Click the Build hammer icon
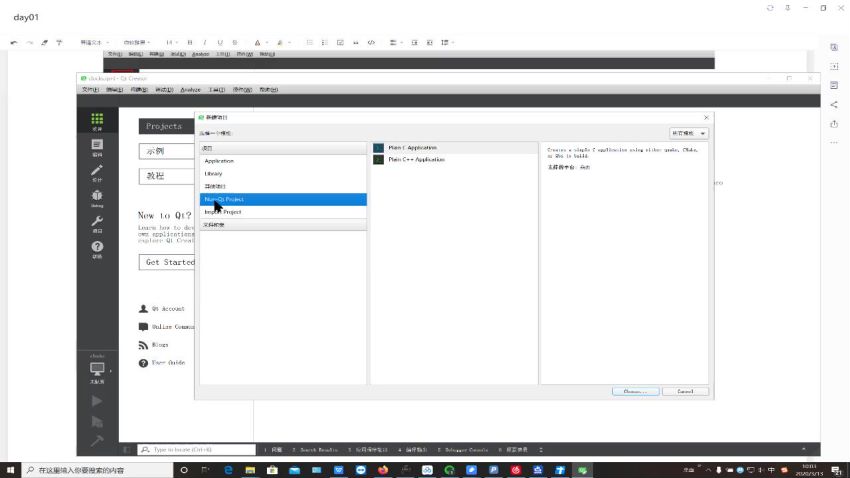Viewport: 850px width, 478px height. tap(96, 441)
